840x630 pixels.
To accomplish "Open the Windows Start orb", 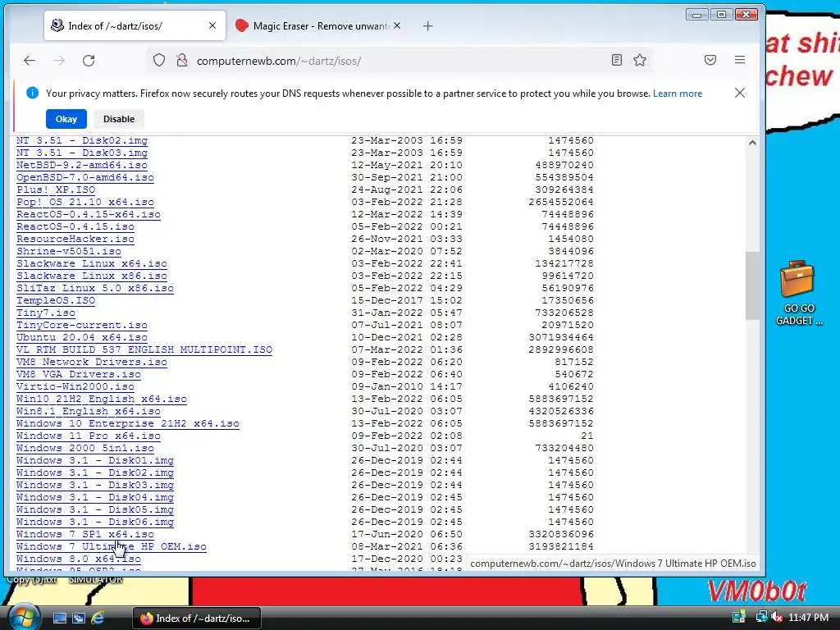I will point(24,617).
